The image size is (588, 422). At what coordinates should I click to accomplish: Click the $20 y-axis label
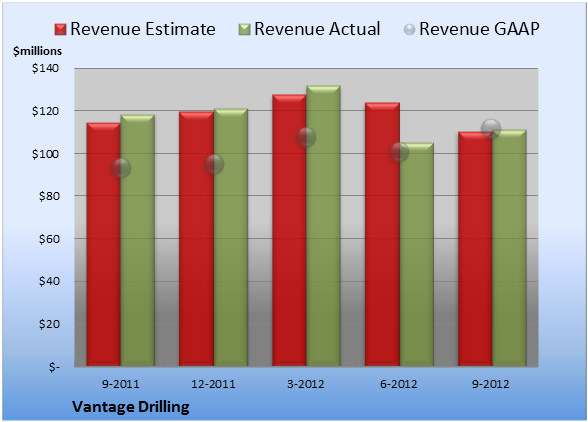49,324
